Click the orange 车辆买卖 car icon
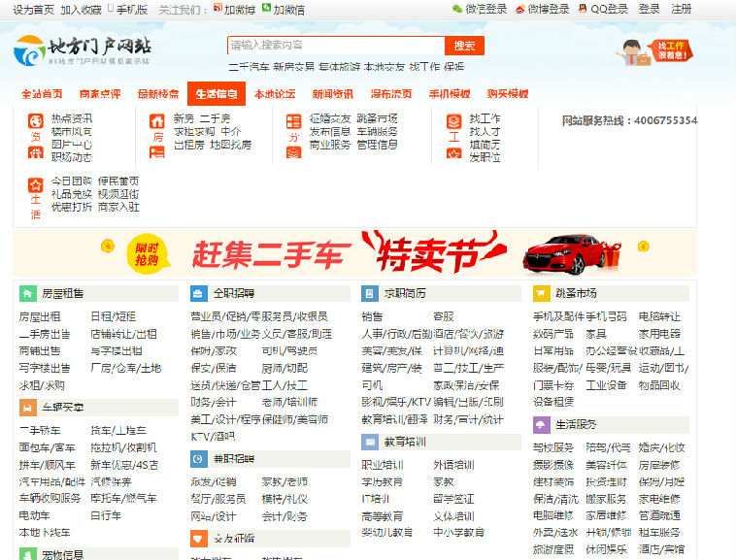The height and width of the screenshot is (560, 736). click(x=28, y=408)
